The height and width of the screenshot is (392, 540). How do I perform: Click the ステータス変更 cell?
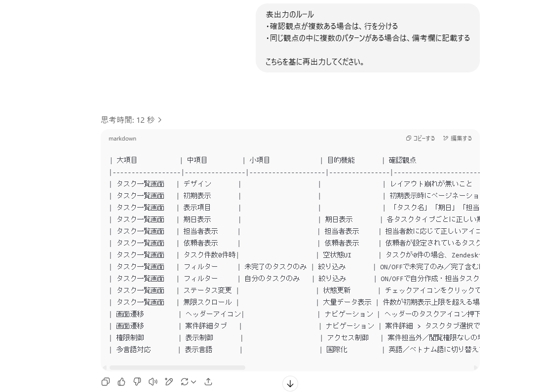pos(207,290)
